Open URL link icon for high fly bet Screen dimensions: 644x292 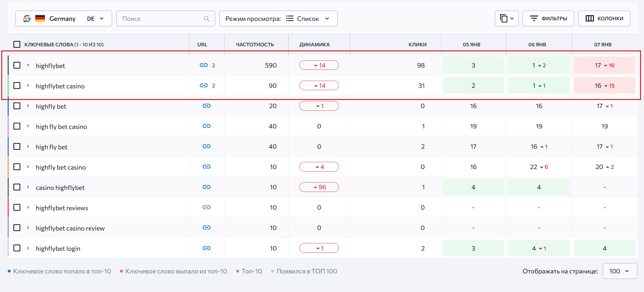pyautogui.click(x=207, y=146)
